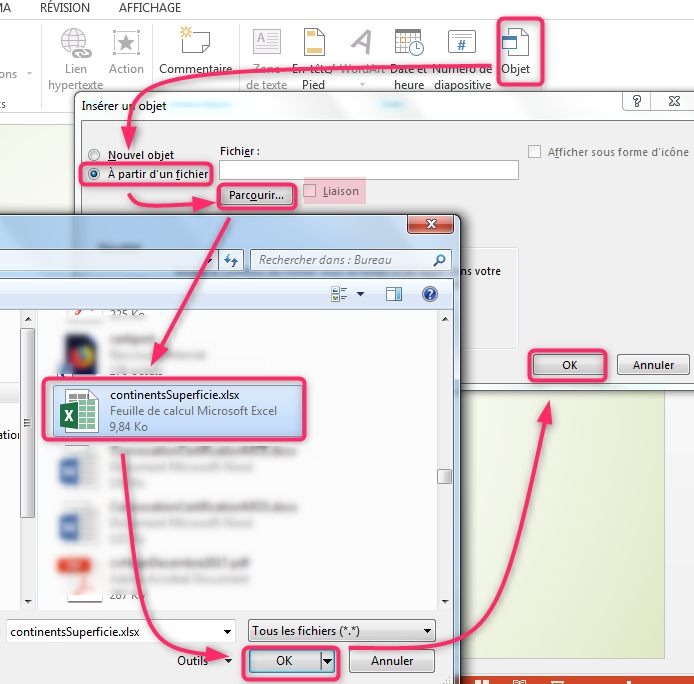Select the continentsSuperficie.xlsx file in list
The width and height of the screenshot is (694, 684).
point(175,410)
